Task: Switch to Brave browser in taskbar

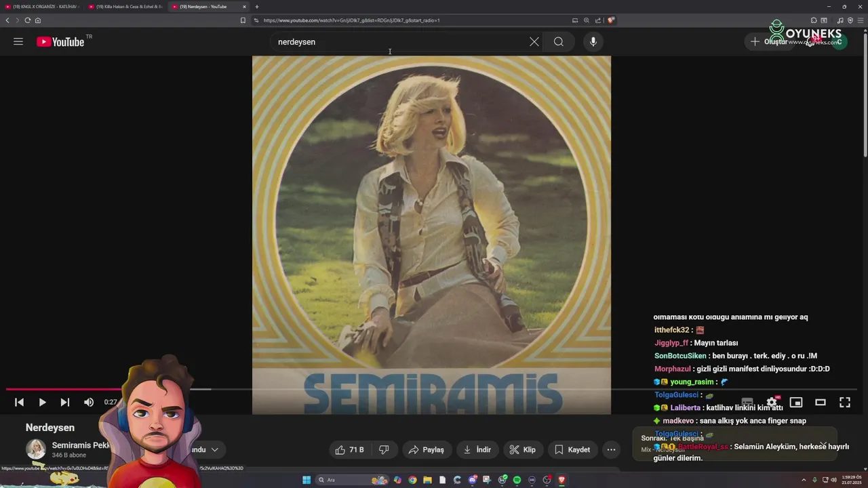Action: point(561,480)
